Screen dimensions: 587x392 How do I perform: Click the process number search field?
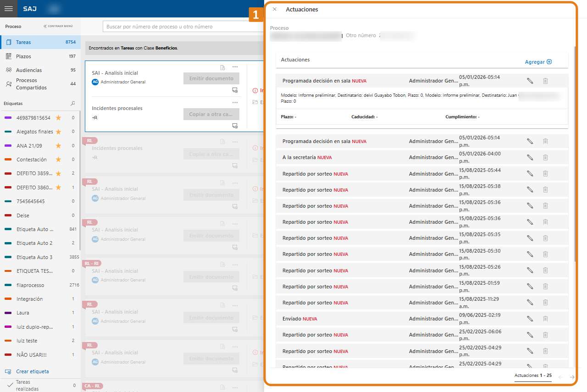(183, 27)
